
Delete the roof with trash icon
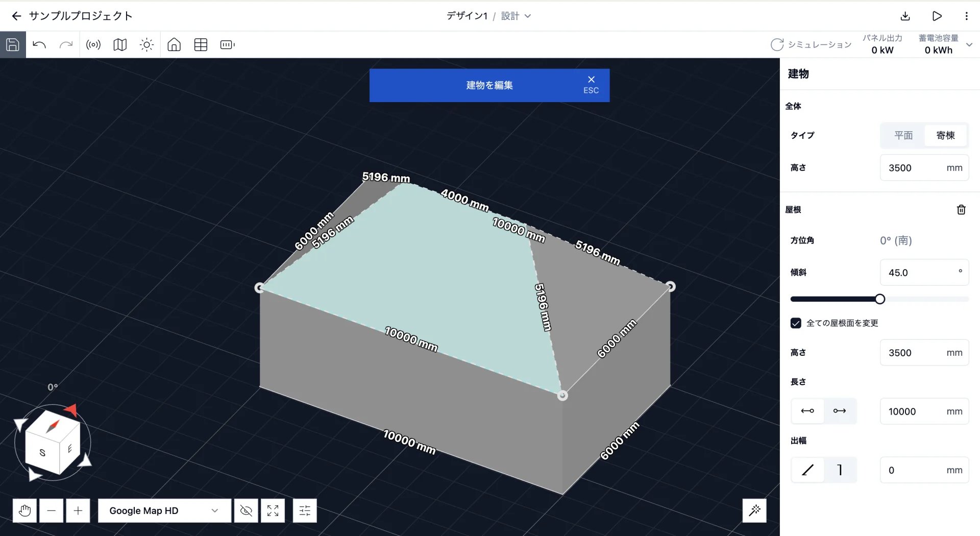pyautogui.click(x=961, y=209)
